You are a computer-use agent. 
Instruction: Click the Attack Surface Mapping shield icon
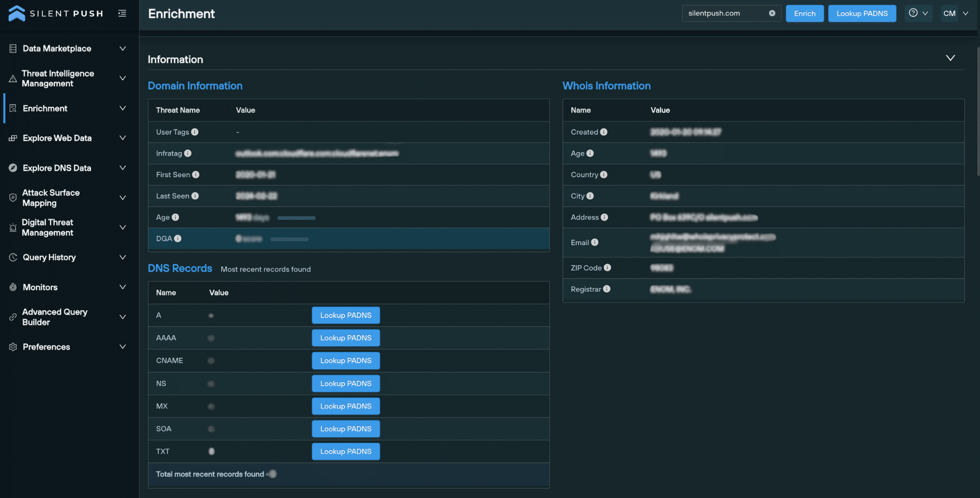pos(13,198)
